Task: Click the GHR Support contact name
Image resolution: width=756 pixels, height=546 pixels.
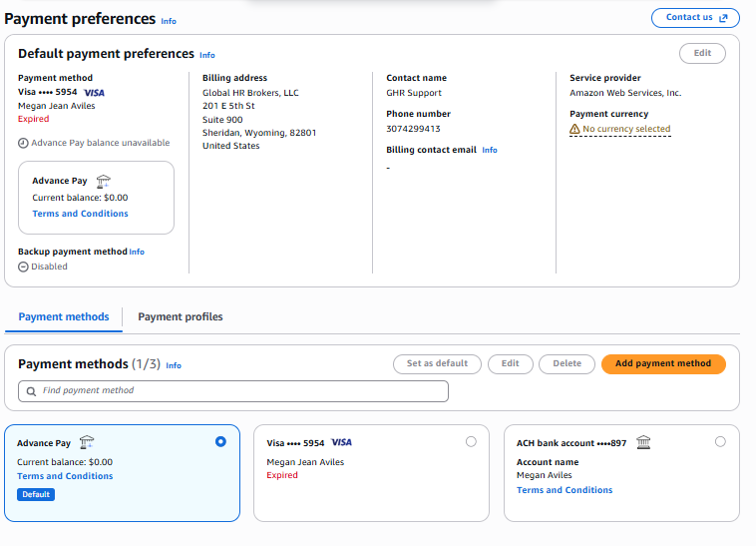Action: 414,93
